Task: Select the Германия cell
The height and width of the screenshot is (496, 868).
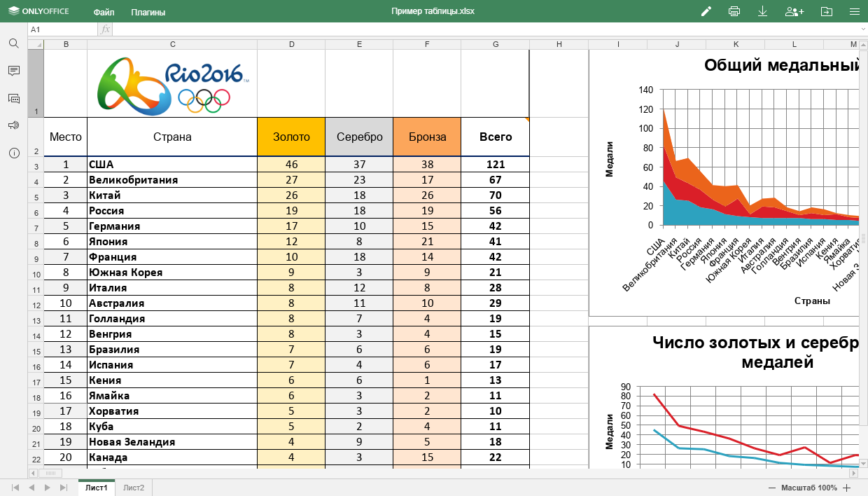Action: point(172,226)
